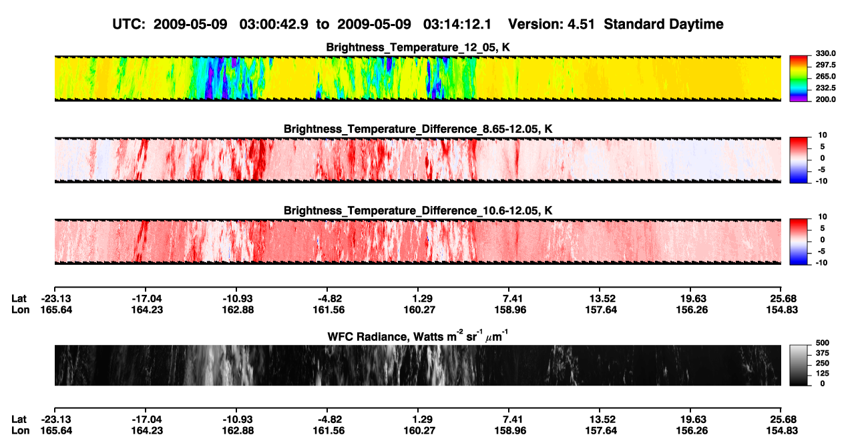Click the upper axis Lon row label

pos(20,310)
